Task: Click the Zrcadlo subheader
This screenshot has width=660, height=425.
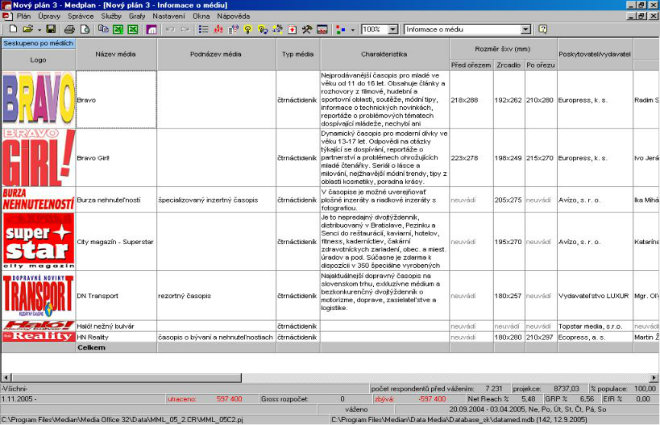Action: [x=508, y=65]
